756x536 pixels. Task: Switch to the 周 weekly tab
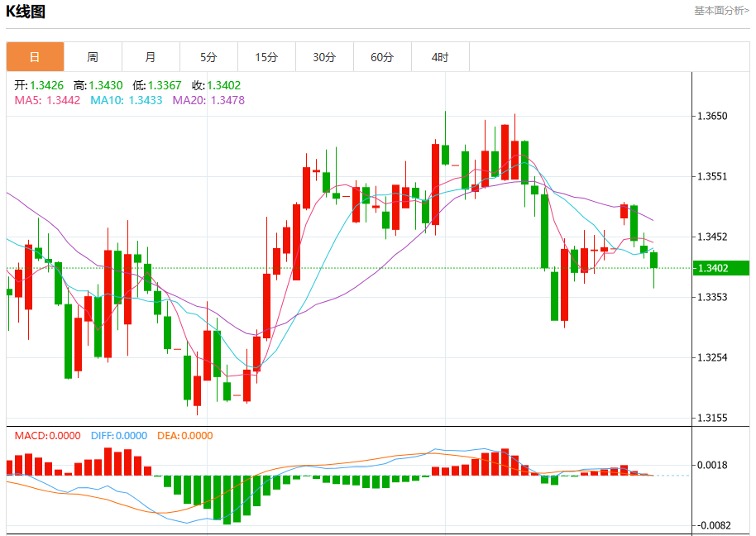point(93,57)
